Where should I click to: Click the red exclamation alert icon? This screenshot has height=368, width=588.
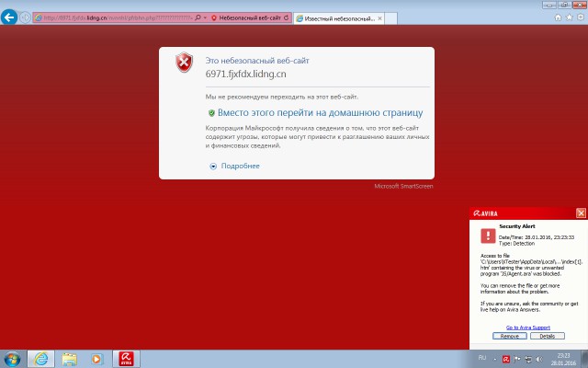488,236
